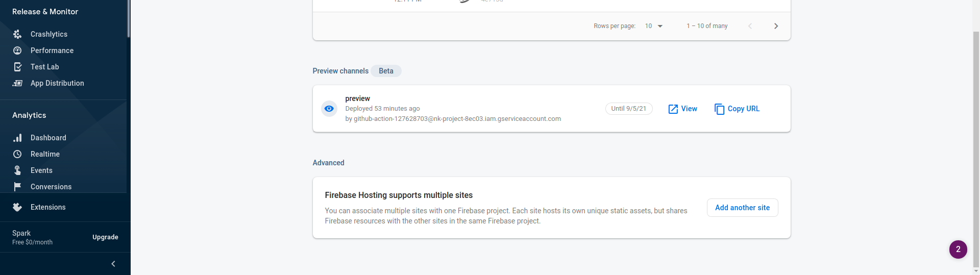980x275 pixels.
Task: Click the Events touch icon
Action: [17, 170]
